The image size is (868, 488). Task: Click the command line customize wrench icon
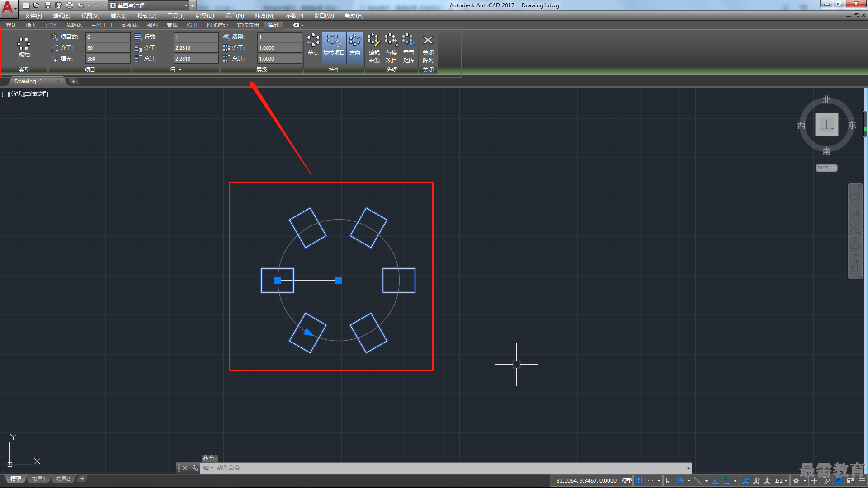[195, 468]
